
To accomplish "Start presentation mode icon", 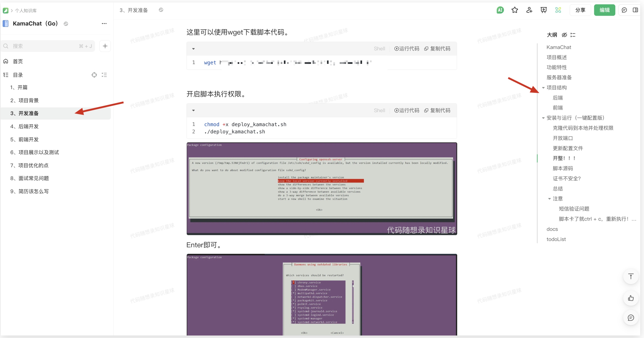I will [544, 10].
